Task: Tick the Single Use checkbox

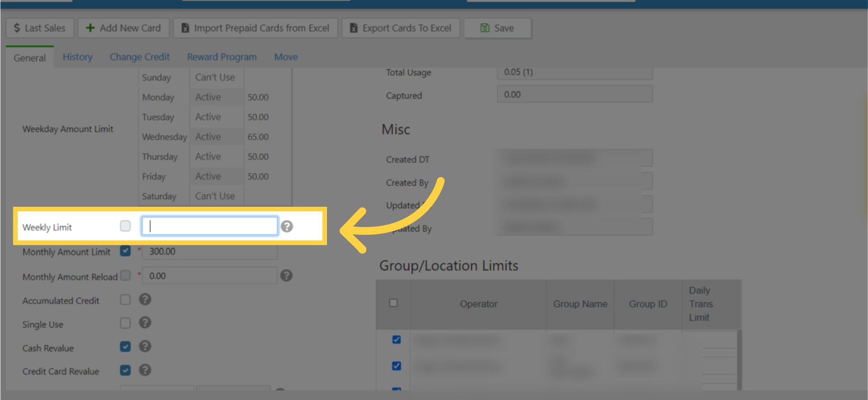Action: pyautogui.click(x=125, y=323)
